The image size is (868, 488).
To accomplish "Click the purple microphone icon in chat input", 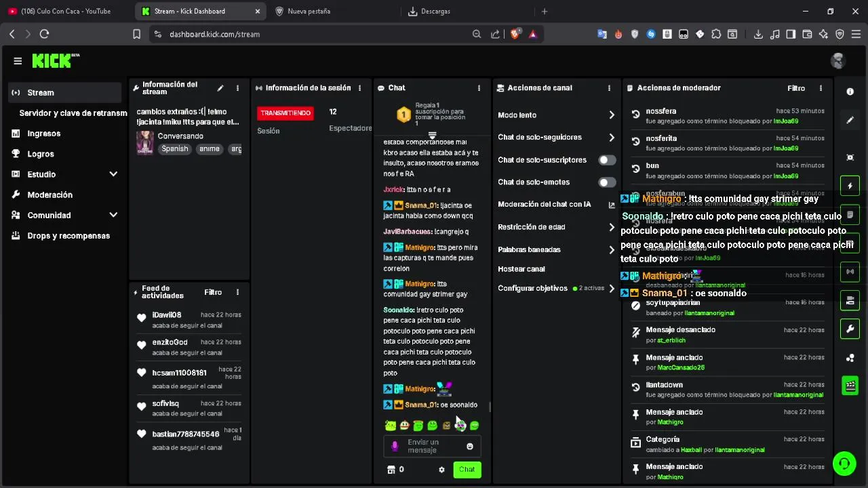I will (x=395, y=447).
